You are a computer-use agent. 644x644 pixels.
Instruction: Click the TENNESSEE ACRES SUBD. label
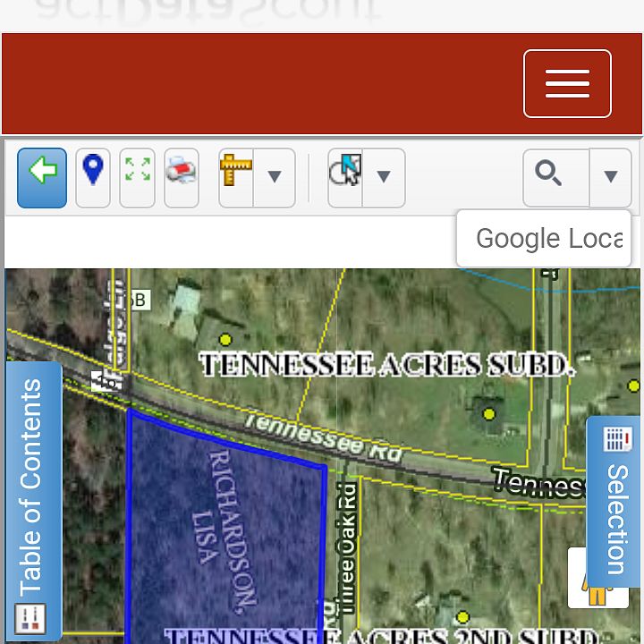click(x=387, y=365)
